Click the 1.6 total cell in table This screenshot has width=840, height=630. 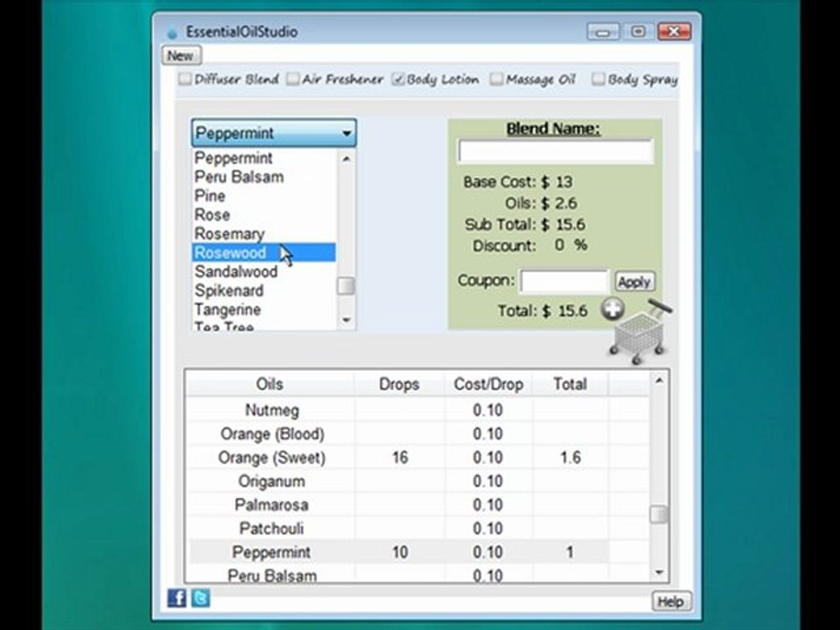pyautogui.click(x=570, y=458)
